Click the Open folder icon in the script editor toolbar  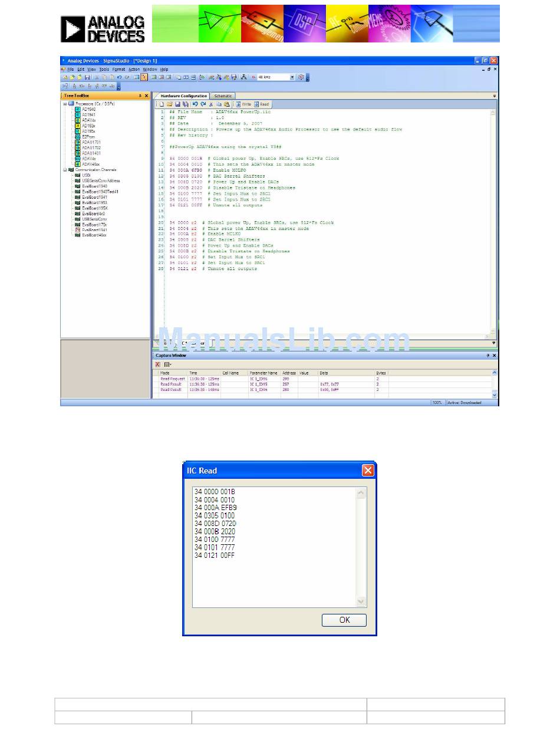[x=169, y=104]
